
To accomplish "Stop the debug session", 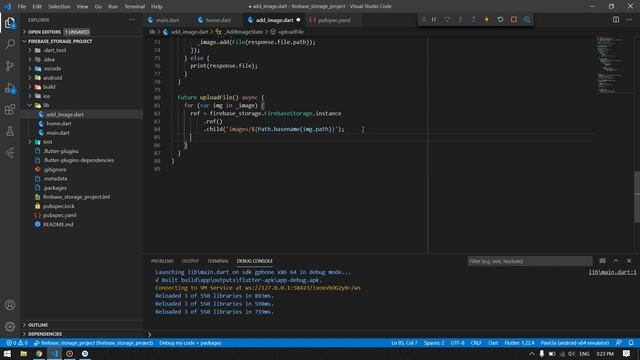I will click(513, 20).
